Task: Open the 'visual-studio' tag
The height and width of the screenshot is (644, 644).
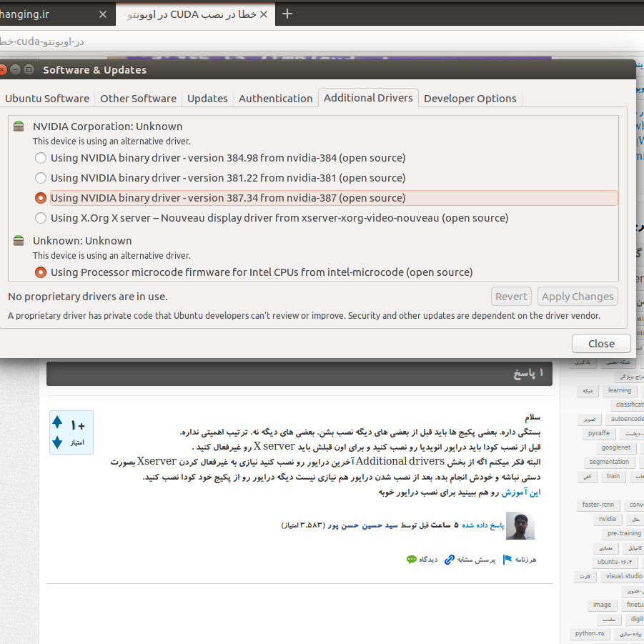Action: 624,576
